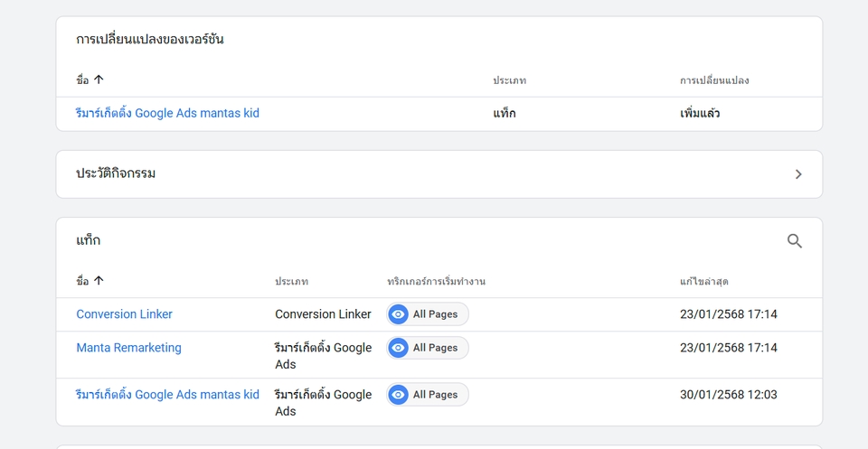Image resolution: width=868 pixels, height=449 pixels.
Task: Click the การเปลี่ยนแปลง column header
Action: 714,80
